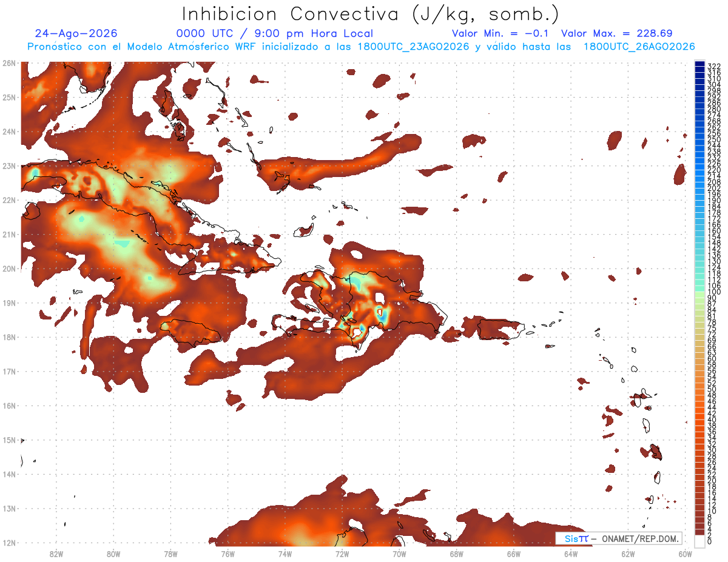Click the 17N latitude label
The width and height of the screenshot is (728, 562).
point(9,371)
